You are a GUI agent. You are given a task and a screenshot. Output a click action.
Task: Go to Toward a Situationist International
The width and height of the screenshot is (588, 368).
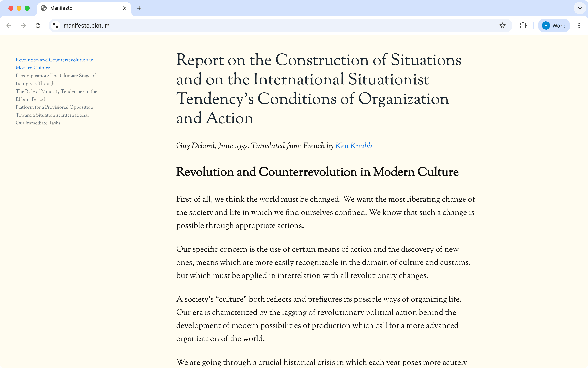52,115
